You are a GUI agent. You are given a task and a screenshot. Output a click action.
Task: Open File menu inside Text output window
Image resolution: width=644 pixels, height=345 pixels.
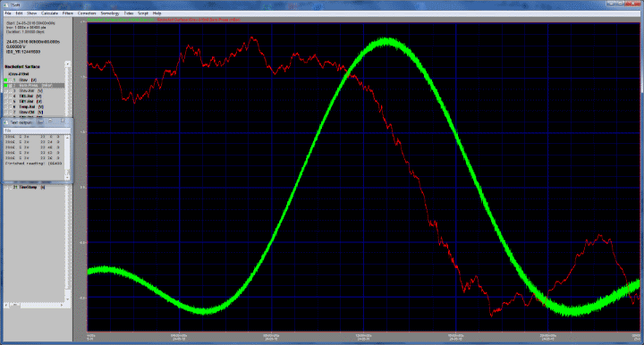pyautogui.click(x=8, y=130)
